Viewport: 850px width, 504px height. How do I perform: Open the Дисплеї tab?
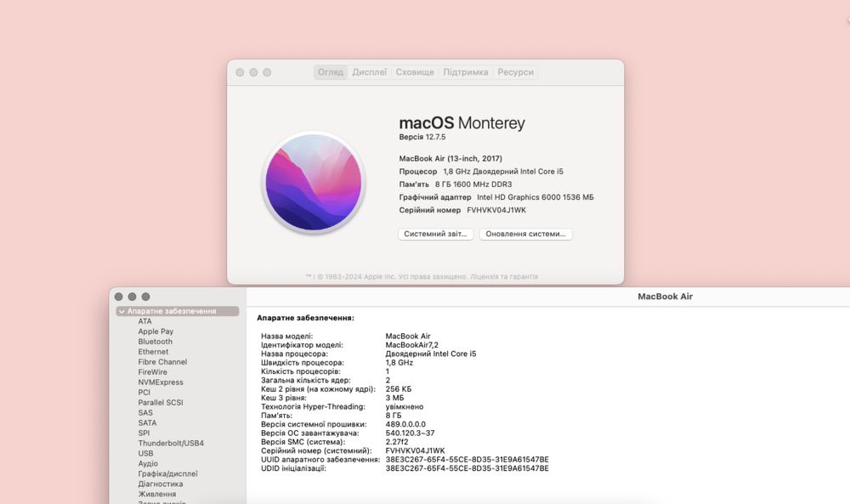(x=370, y=72)
